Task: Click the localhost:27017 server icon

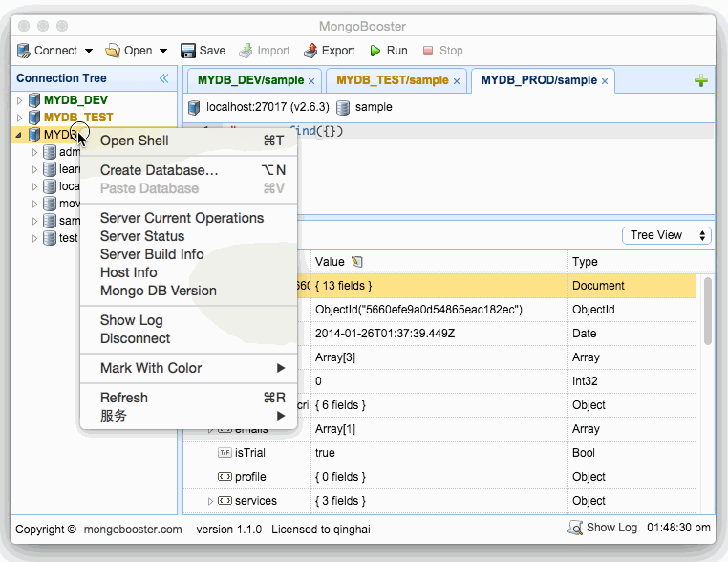Action: coord(194,107)
